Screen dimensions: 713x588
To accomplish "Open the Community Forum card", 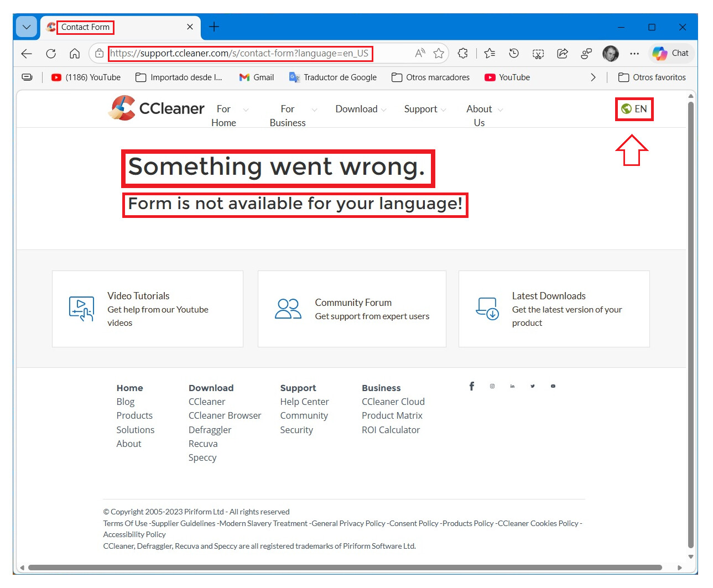I will [x=352, y=309].
